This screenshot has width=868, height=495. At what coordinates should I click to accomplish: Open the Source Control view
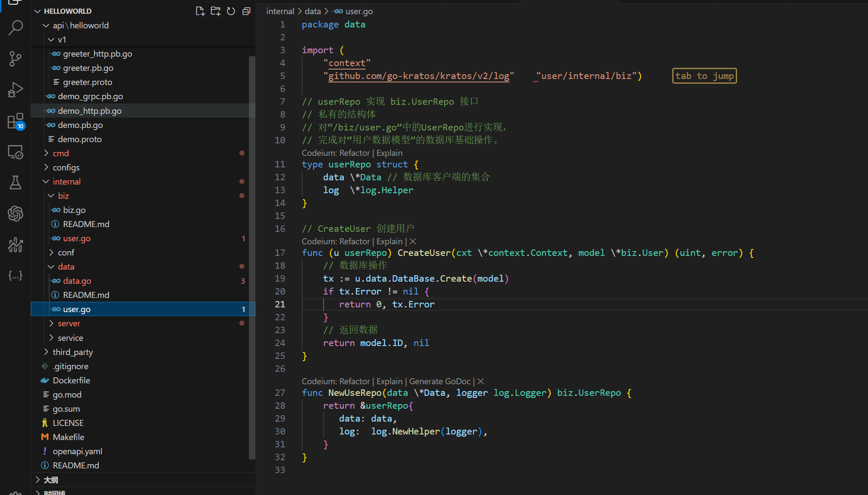coord(15,58)
